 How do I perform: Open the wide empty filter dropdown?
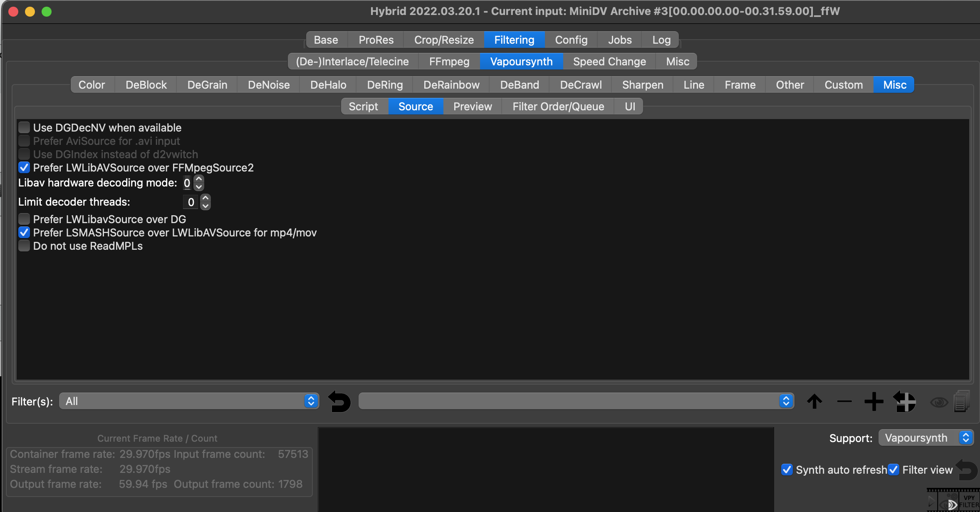click(576, 401)
